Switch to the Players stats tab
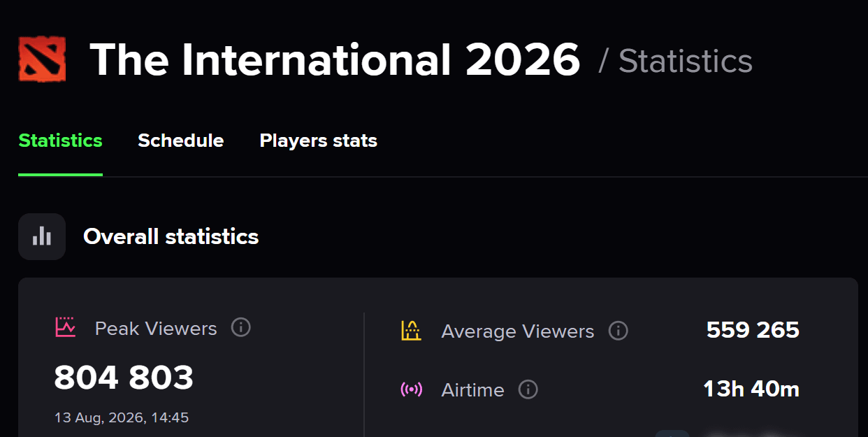The width and height of the screenshot is (868, 437). (x=318, y=141)
